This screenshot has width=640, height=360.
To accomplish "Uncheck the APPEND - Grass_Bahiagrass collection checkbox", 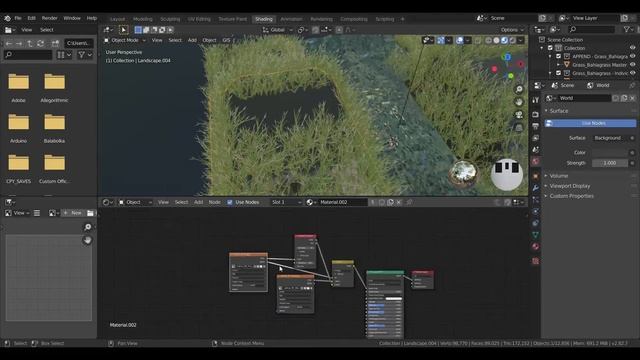I will point(558,56).
